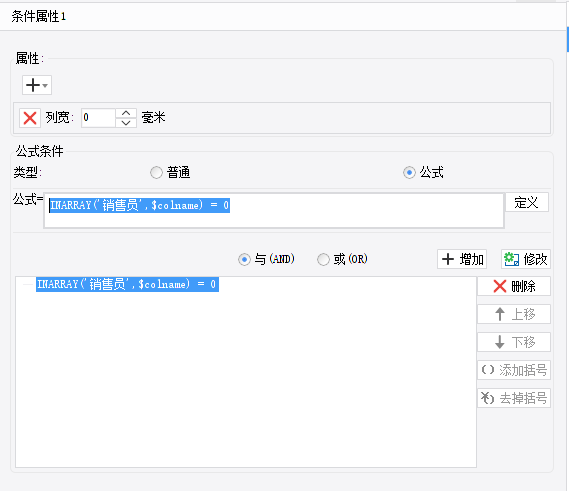569x491 pixels.
Task: Click the formula text input box
Action: tap(274, 210)
